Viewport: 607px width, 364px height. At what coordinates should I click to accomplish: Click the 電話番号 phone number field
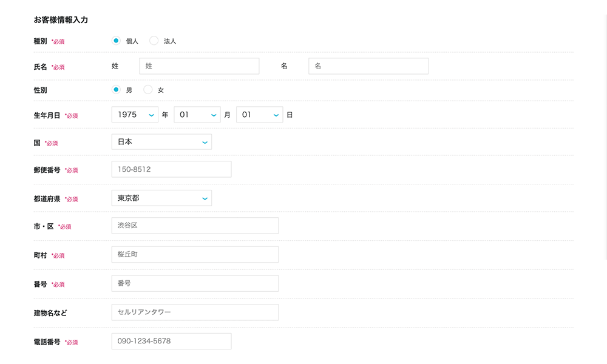click(x=171, y=341)
